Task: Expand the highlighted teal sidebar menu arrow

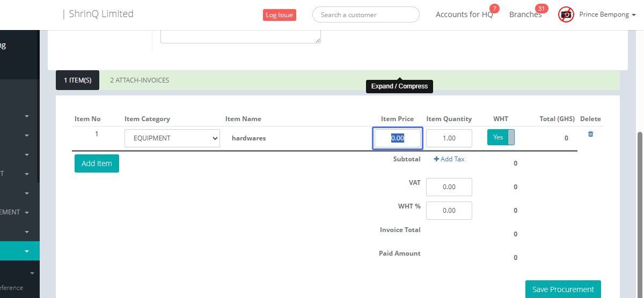Action: (26, 251)
